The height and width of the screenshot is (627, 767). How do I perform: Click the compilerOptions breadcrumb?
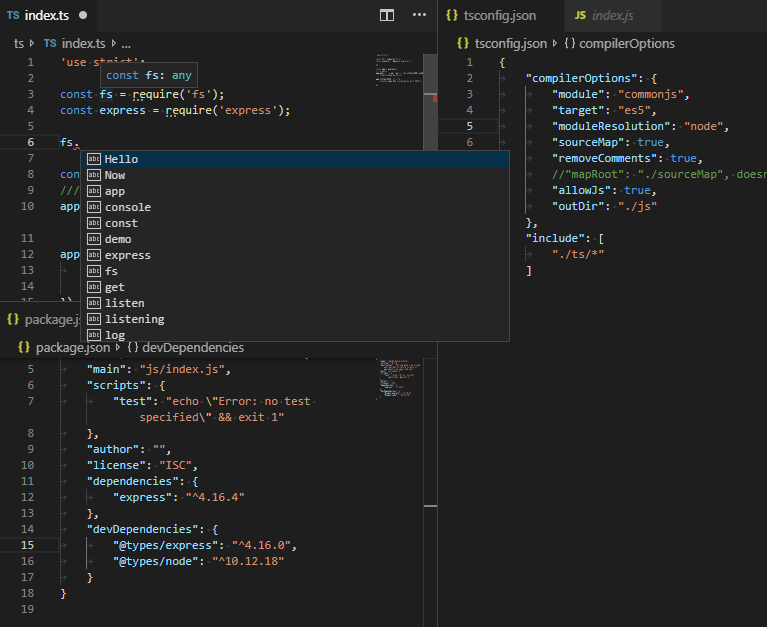(x=619, y=44)
